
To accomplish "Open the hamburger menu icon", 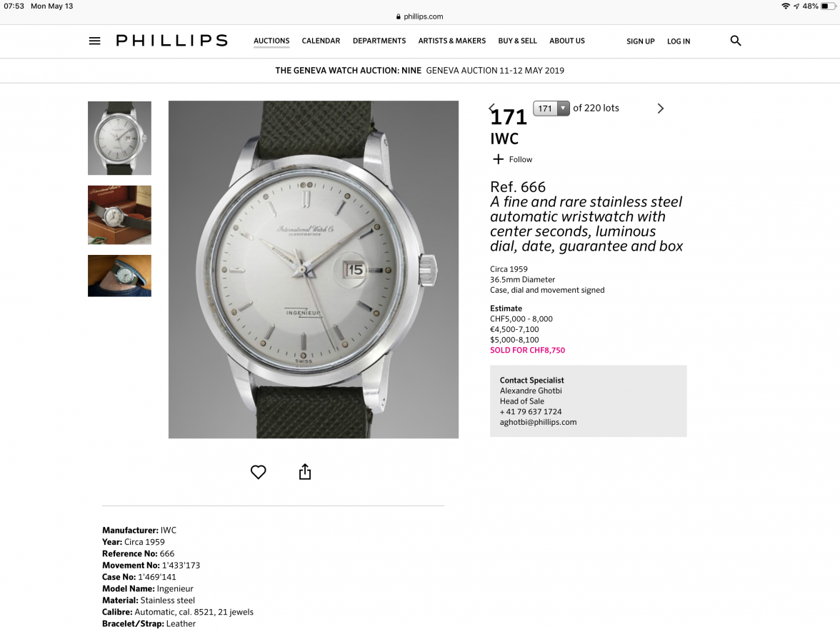I will pyautogui.click(x=94, y=41).
